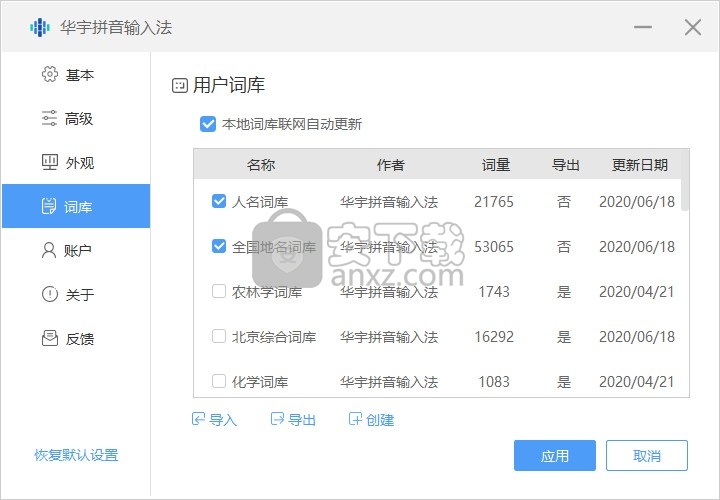Open the 高级 settings tab

click(x=76, y=119)
